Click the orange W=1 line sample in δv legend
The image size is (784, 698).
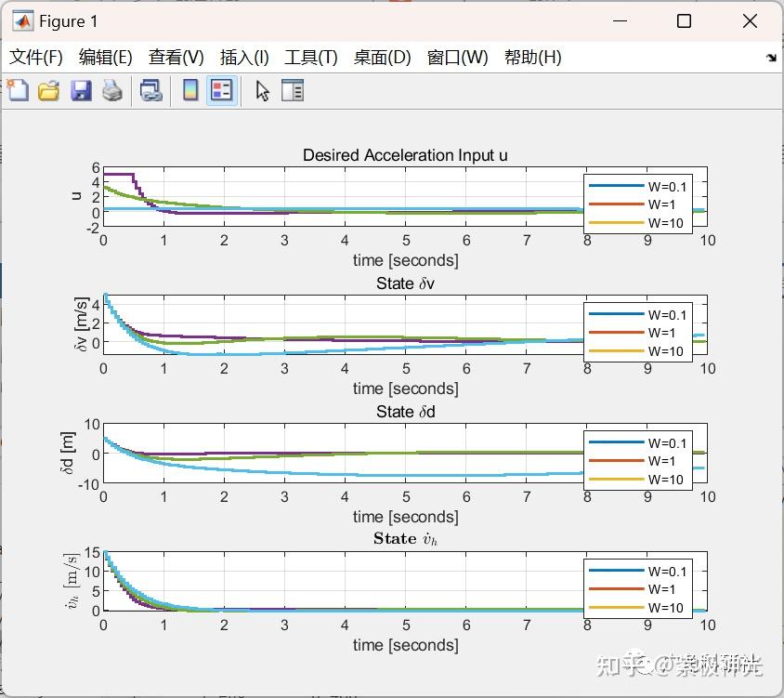[616, 332]
